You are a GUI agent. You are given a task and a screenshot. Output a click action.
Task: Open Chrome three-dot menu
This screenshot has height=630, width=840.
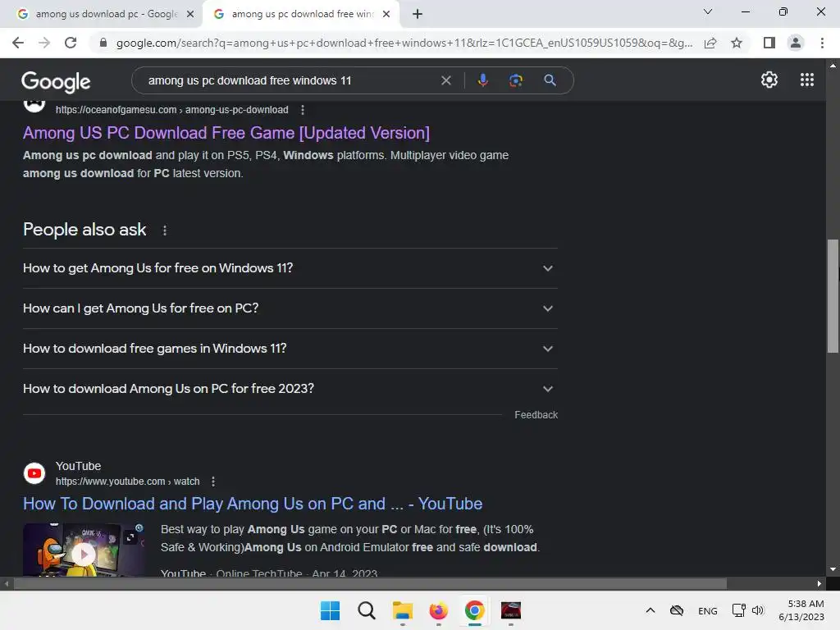pos(822,43)
